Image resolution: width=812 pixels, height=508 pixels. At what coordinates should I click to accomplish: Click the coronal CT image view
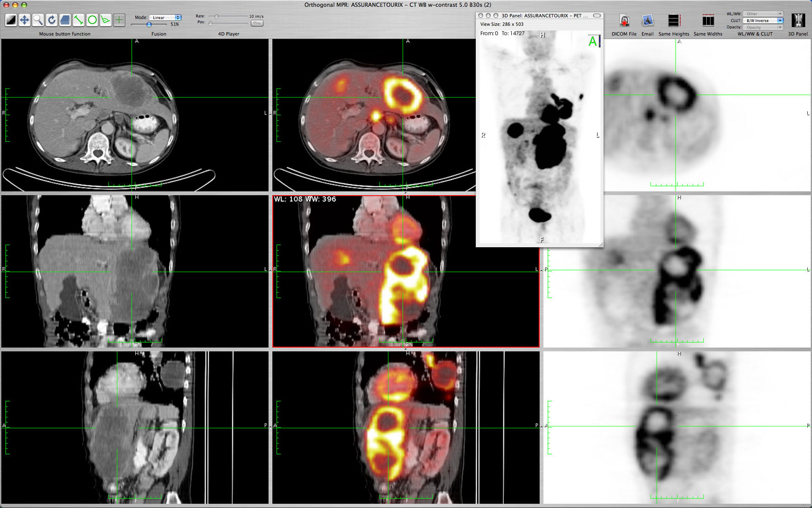[x=135, y=271]
